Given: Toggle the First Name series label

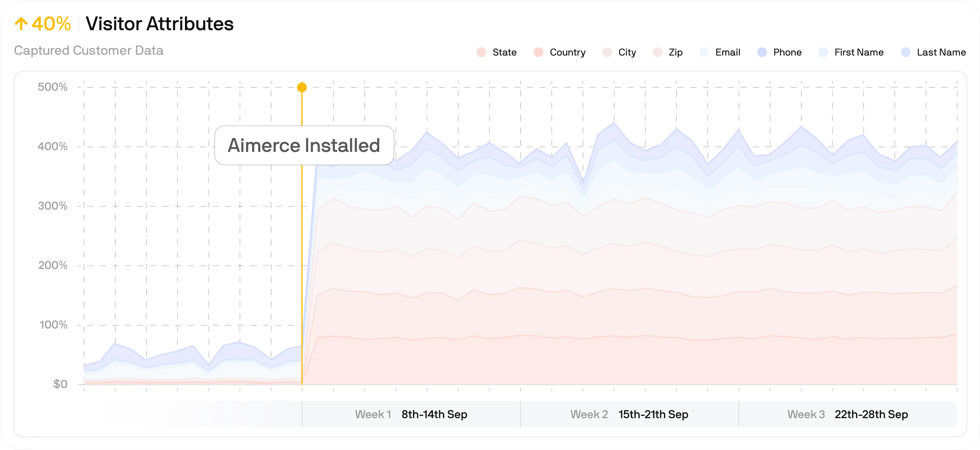Looking at the screenshot, I should (x=859, y=52).
